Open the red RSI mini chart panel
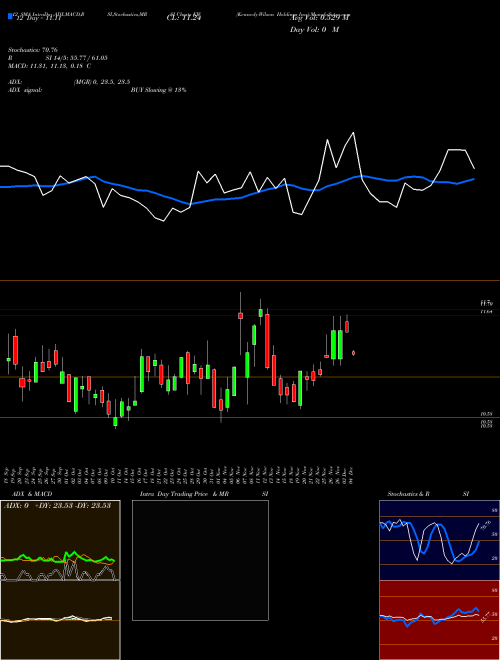 point(439,620)
